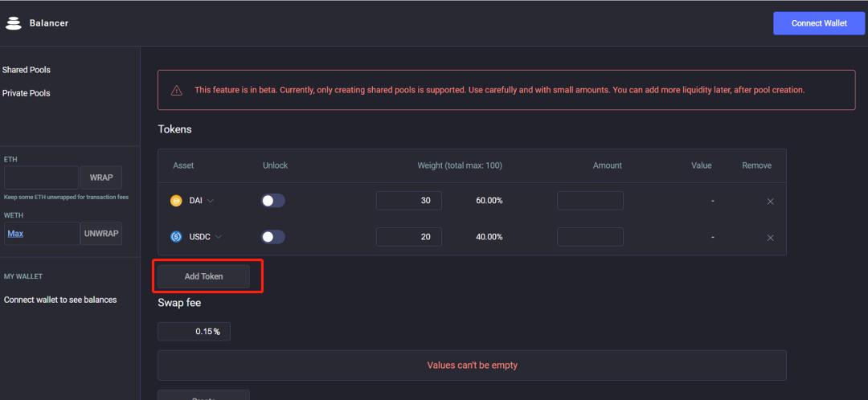Image resolution: width=868 pixels, height=400 pixels.
Task: Click the Unlock column header
Action: coord(275,165)
